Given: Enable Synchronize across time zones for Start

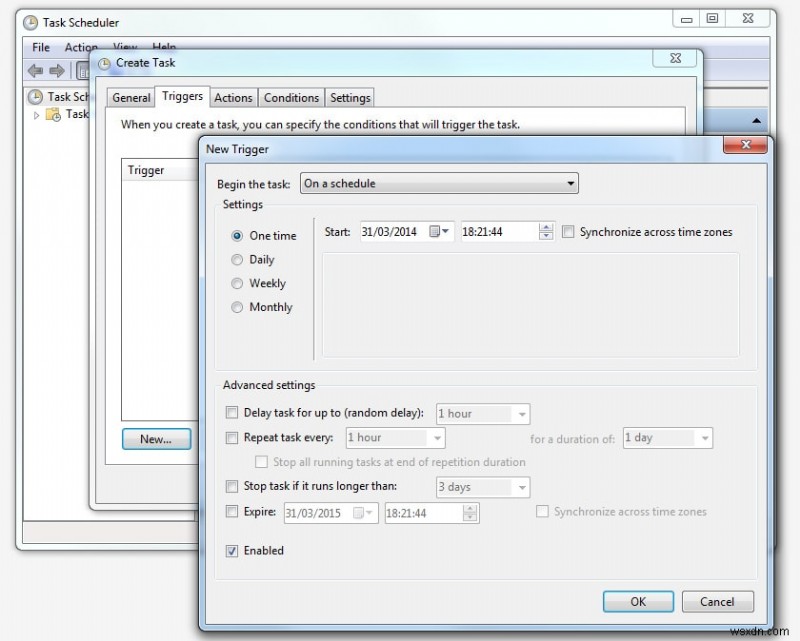Looking at the screenshot, I should [x=568, y=232].
